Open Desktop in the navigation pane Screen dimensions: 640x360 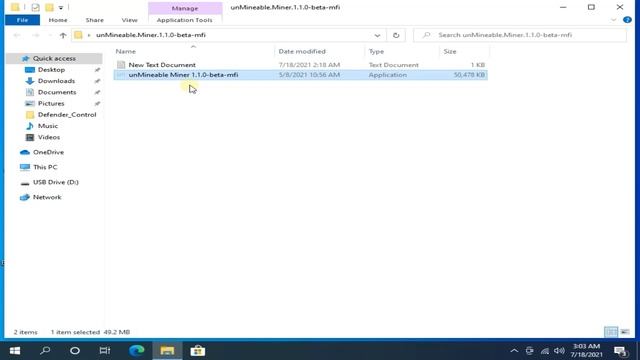(x=51, y=70)
